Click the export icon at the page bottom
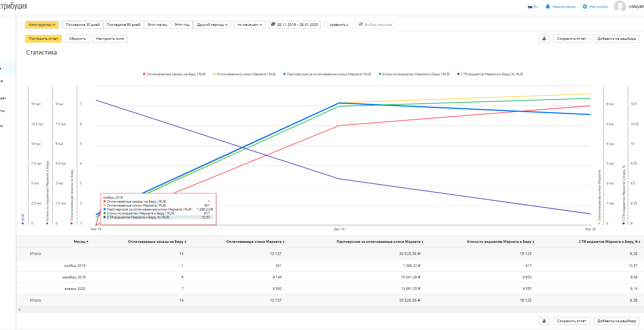644x330 pixels. tap(544, 321)
